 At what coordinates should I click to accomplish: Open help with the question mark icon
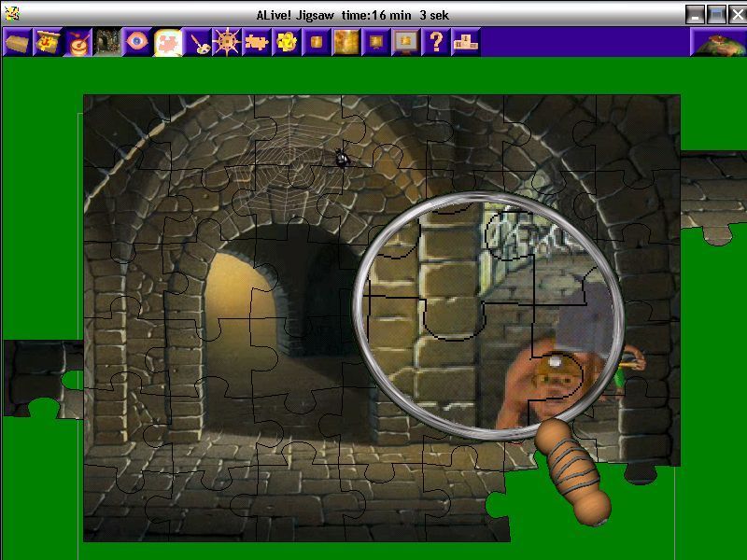click(436, 42)
